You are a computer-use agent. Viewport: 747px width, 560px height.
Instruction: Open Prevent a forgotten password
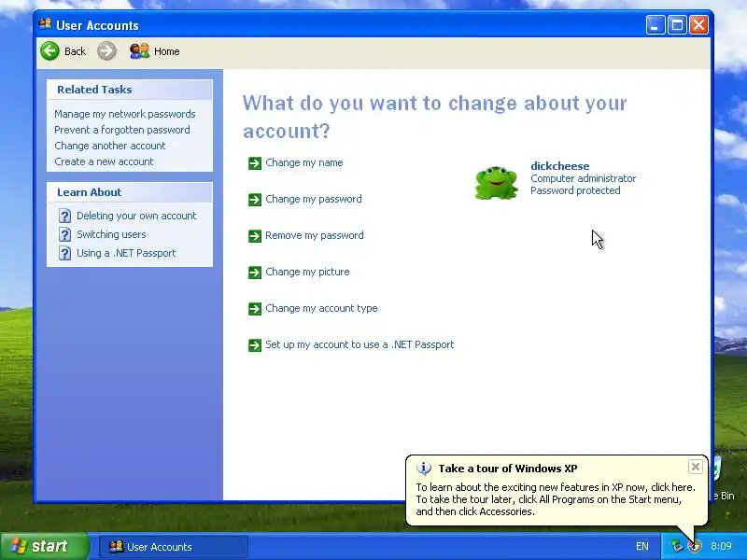122,130
